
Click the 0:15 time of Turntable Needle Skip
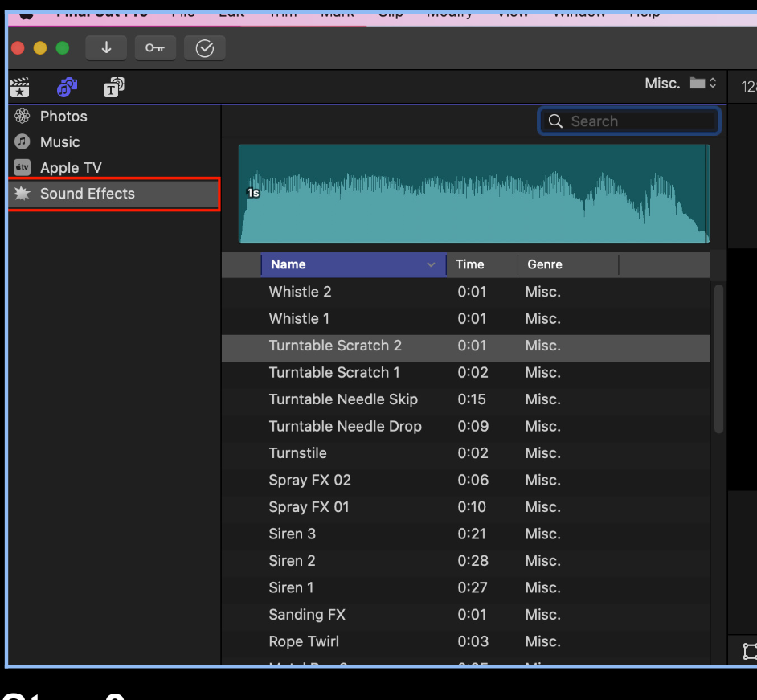tap(472, 399)
